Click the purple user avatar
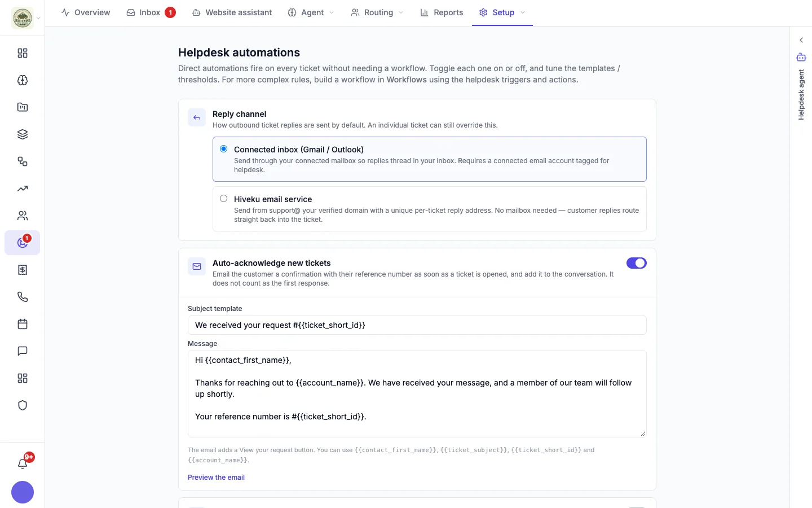 (23, 492)
